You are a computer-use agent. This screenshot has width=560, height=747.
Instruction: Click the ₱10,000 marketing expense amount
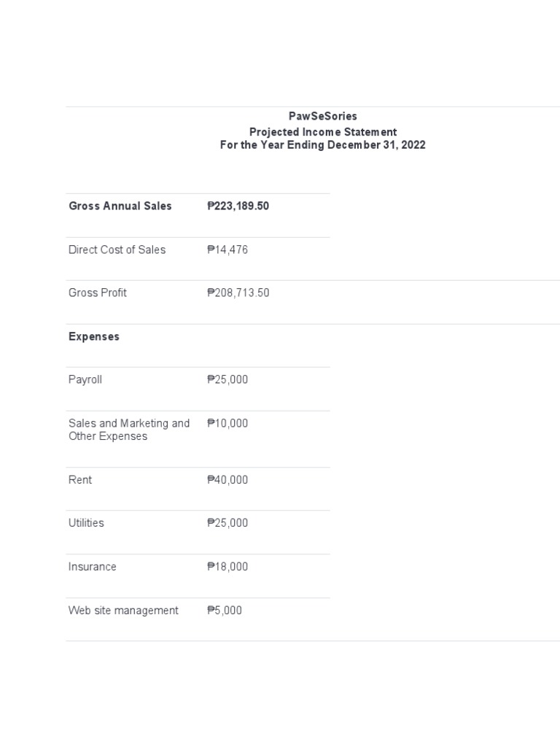(227, 423)
